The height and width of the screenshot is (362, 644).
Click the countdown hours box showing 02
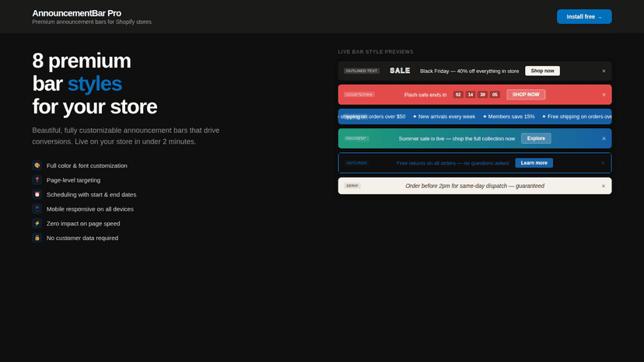point(458,95)
